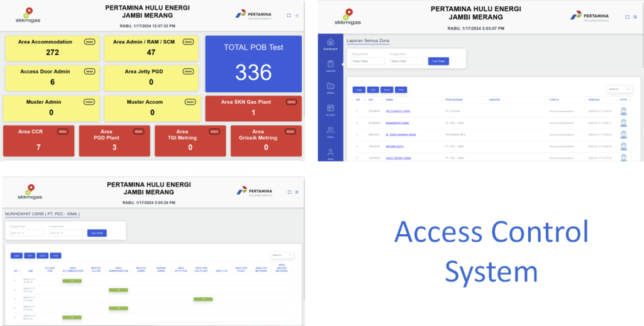The height and width of the screenshot is (326, 644).
Task: Click Copy button on NURHIDAYAT page
Action: point(16,256)
